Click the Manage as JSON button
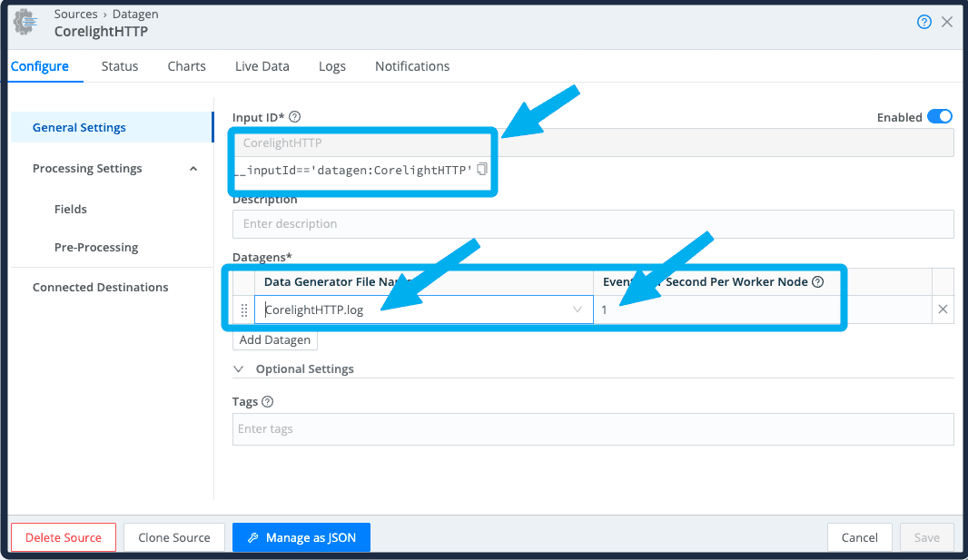Viewport: 968px width, 560px height. coord(301,537)
